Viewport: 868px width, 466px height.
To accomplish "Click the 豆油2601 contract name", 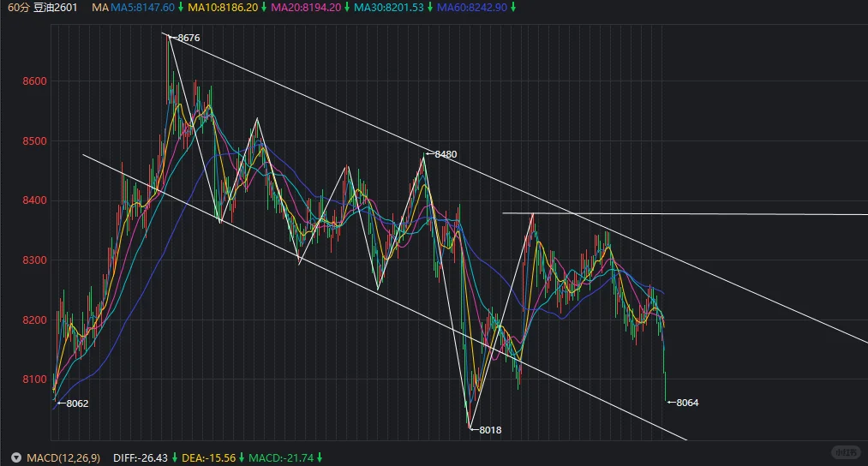I will point(56,7).
